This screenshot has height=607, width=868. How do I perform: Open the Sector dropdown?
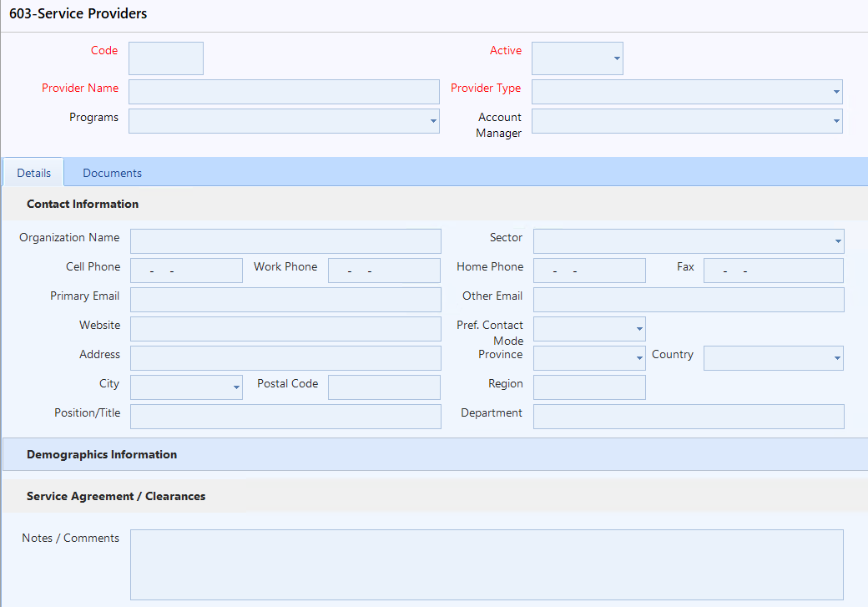[689, 241]
